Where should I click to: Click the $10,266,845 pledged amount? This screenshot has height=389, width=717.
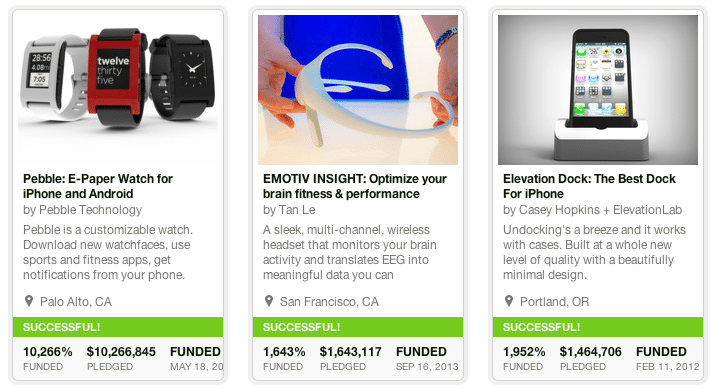tap(121, 352)
